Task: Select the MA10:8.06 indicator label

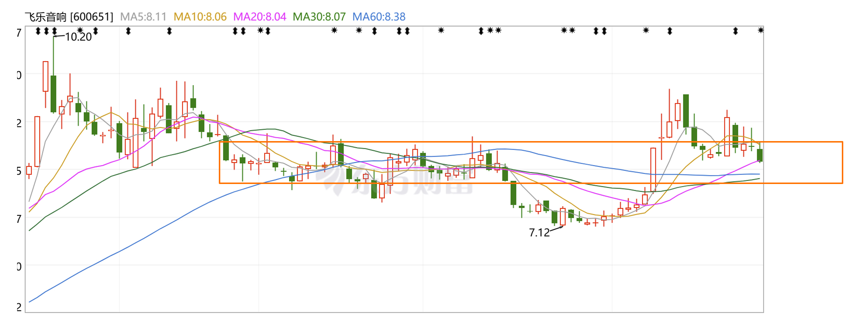Action: tap(200, 17)
